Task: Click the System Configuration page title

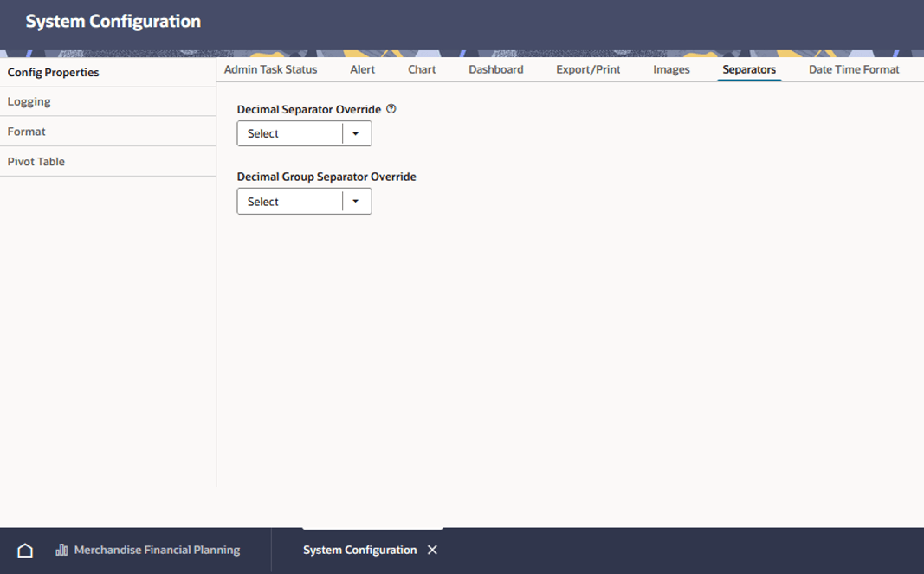Action: pos(113,22)
